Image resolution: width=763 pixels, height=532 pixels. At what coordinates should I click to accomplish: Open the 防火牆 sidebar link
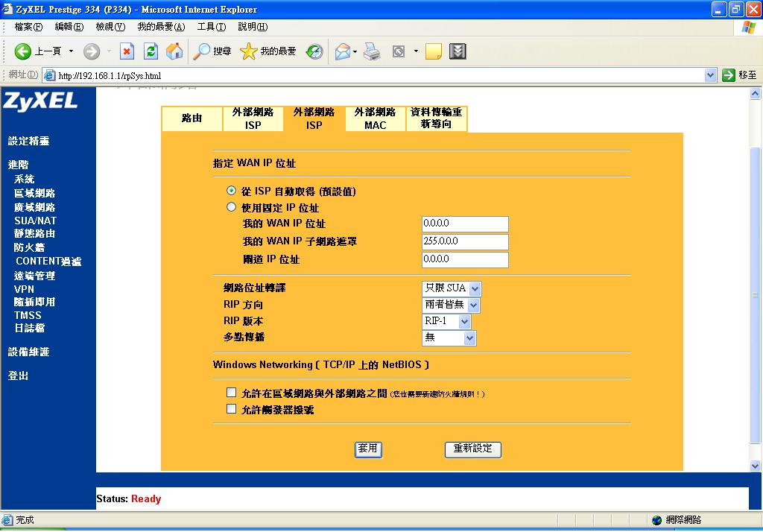(x=29, y=248)
